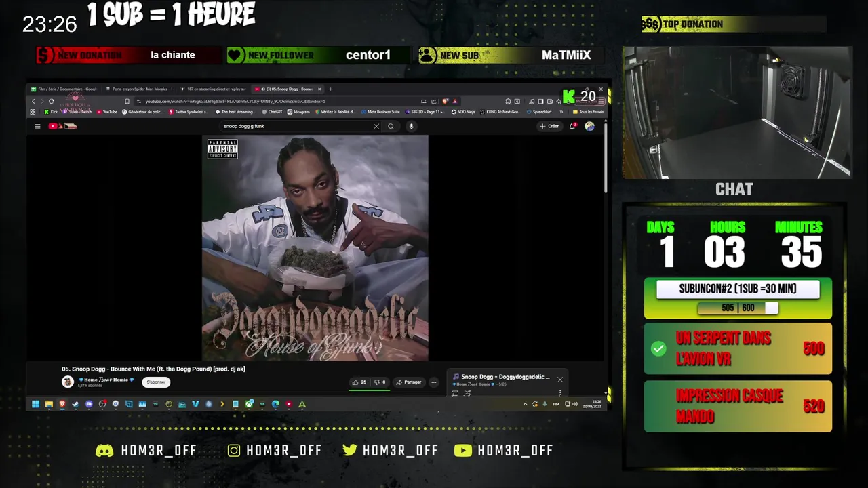Reload the YouTube page in browser
Image resolution: width=868 pixels, height=488 pixels.
[x=52, y=101]
